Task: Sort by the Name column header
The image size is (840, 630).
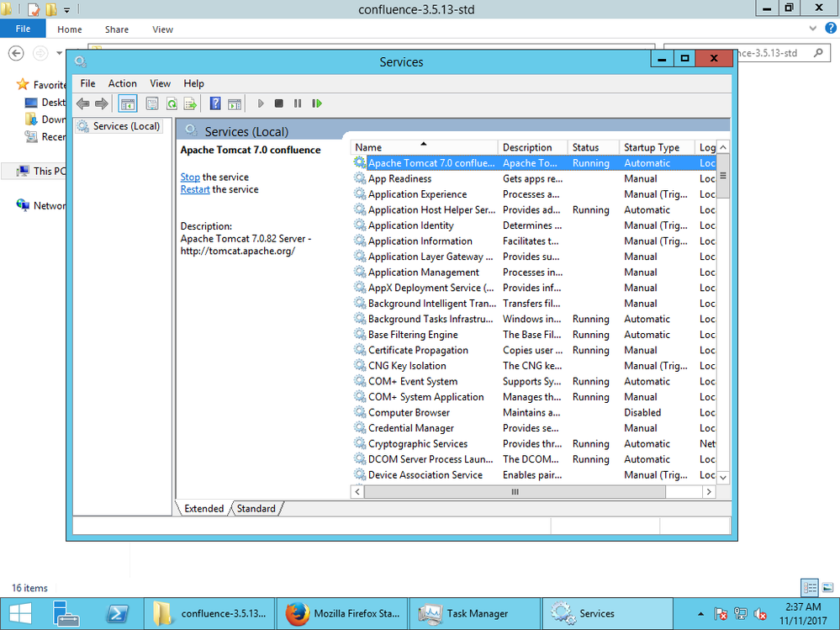Action: tap(424, 147)
